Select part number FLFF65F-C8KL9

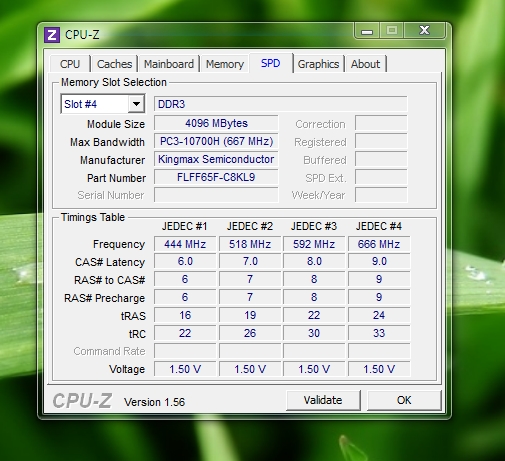tap(216, 177)
